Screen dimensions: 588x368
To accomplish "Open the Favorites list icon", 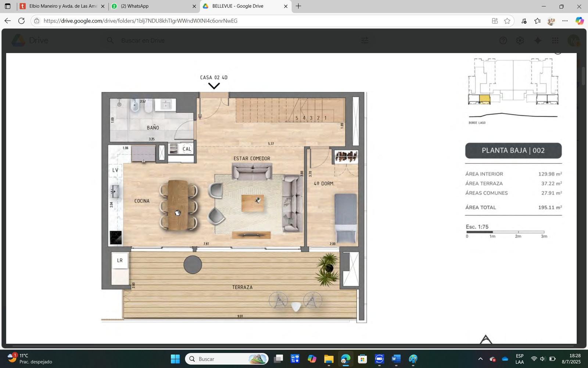I will pos(537,21).
